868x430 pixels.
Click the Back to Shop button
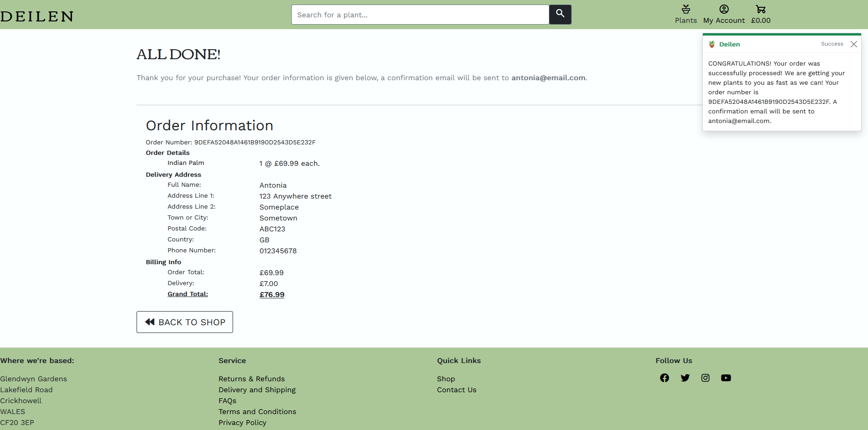pyautogui.click(x=185, y=322)
